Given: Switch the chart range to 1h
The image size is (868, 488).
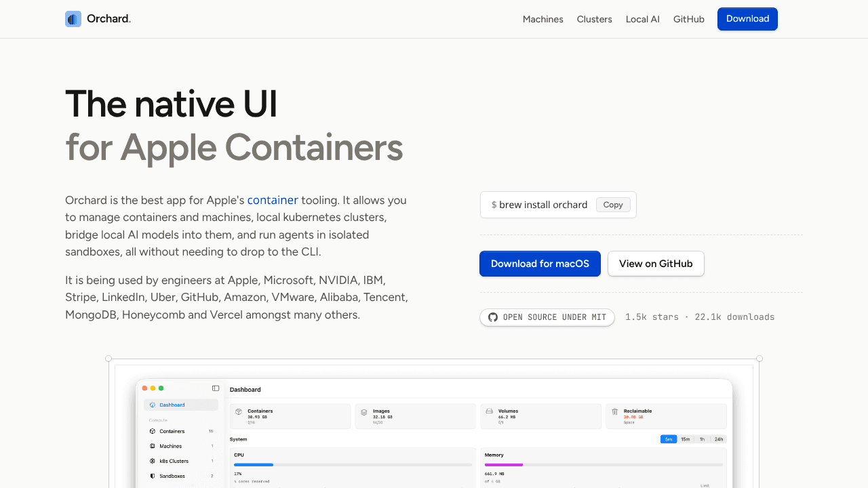Looking at the screenshot, I should point(702,439).
